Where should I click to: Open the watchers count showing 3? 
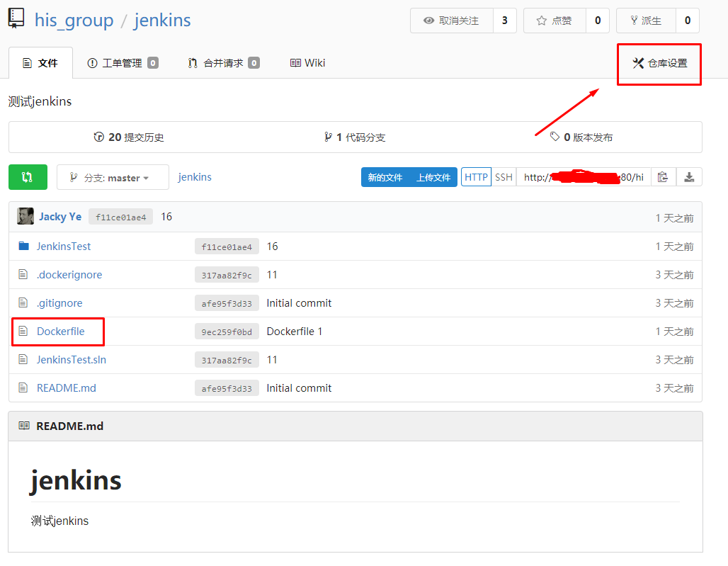coord(505,21)
